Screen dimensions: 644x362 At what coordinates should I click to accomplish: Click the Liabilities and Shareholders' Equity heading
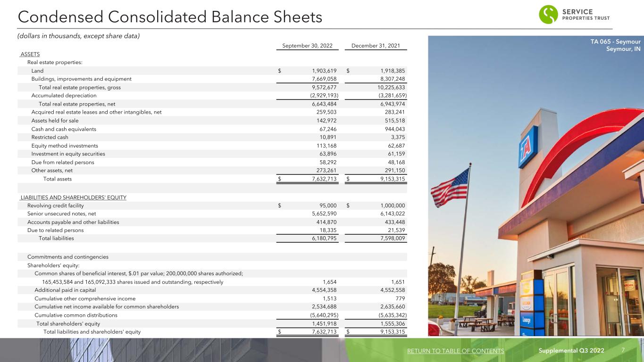pos(73,197)
